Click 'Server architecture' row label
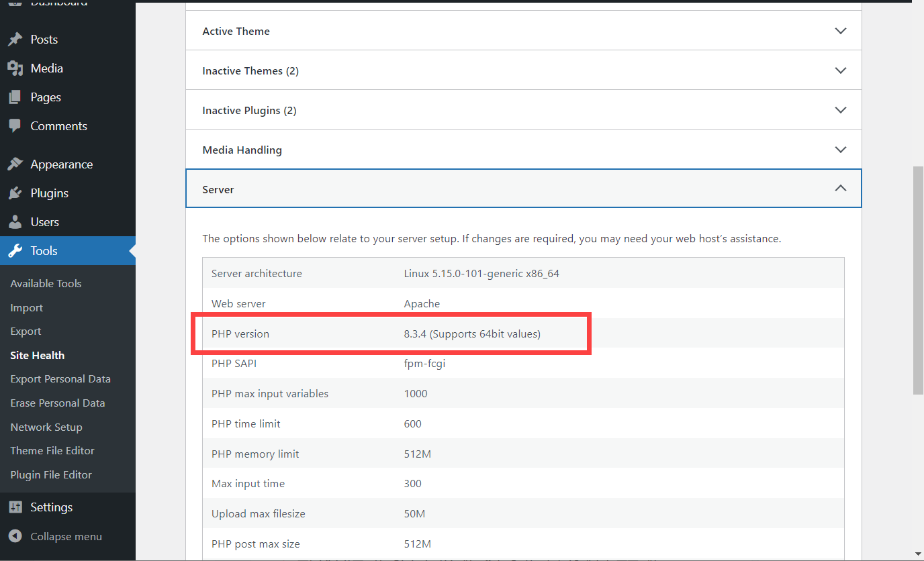The width and height of the screenshot is (924, 561). [257, 274]
